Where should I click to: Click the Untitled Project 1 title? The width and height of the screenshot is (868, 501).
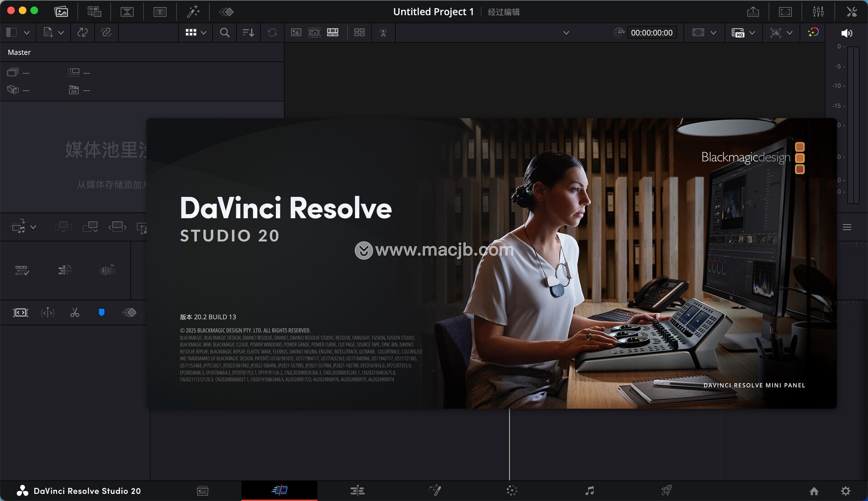(x=434, y=12)
